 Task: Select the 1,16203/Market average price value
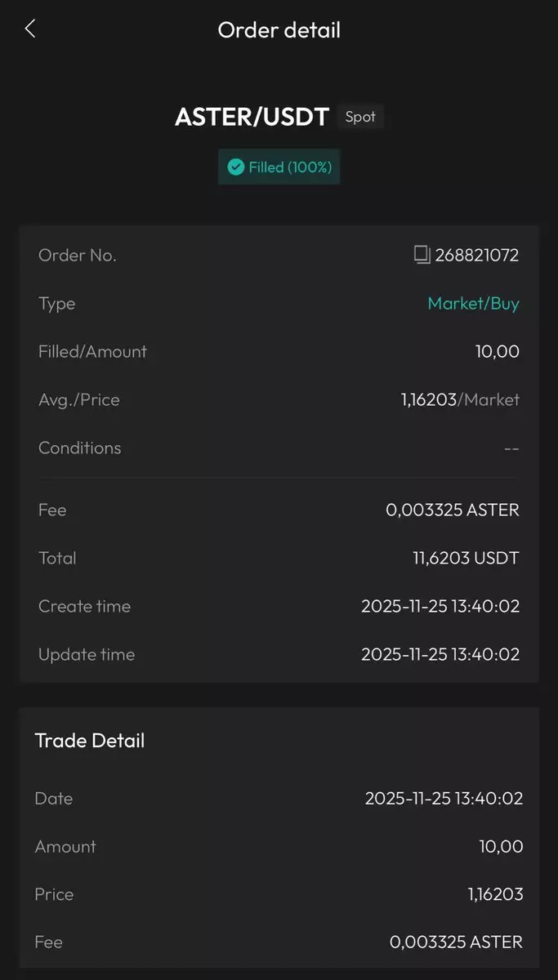pos(459,400)
